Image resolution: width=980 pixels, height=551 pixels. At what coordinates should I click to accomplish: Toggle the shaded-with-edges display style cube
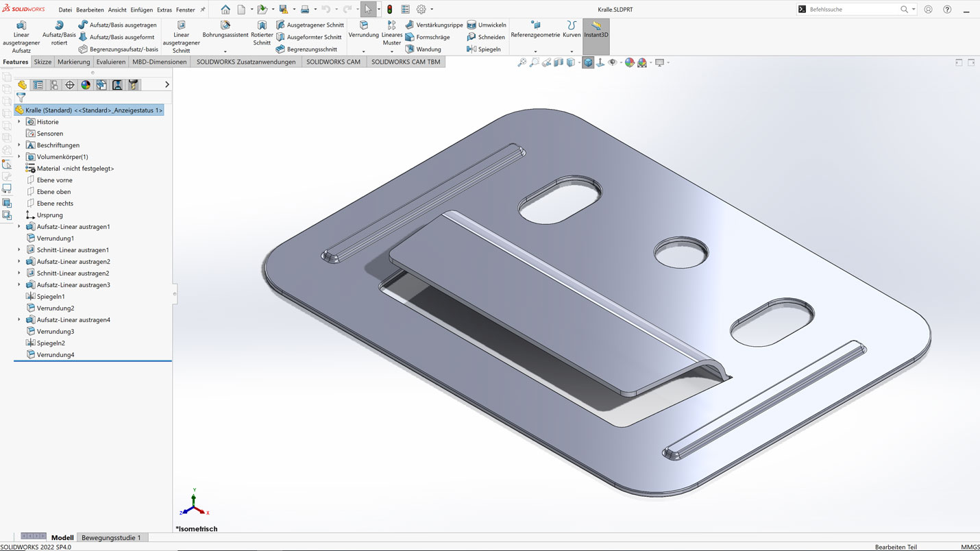click(588, 62)
